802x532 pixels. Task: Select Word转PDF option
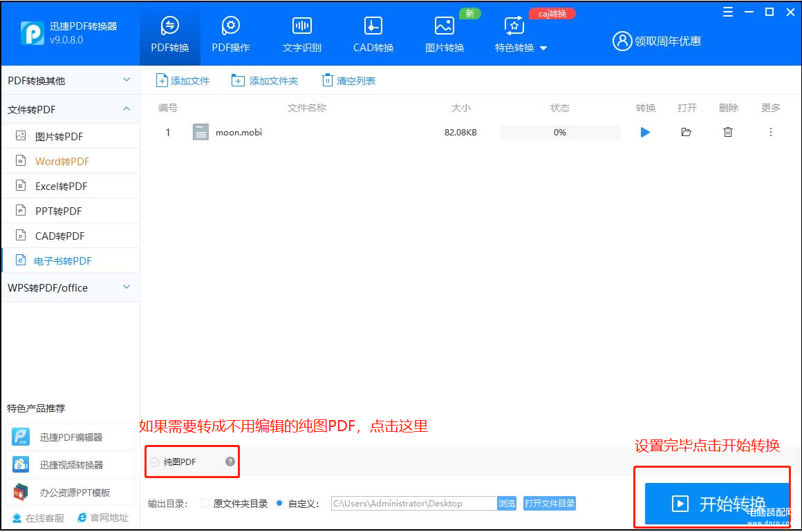click(x=71, y=162)
